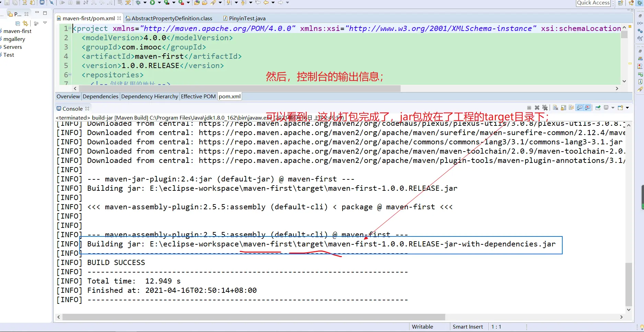Click the Open Type folder icon
Screen dimensions: 644x332
197,2
